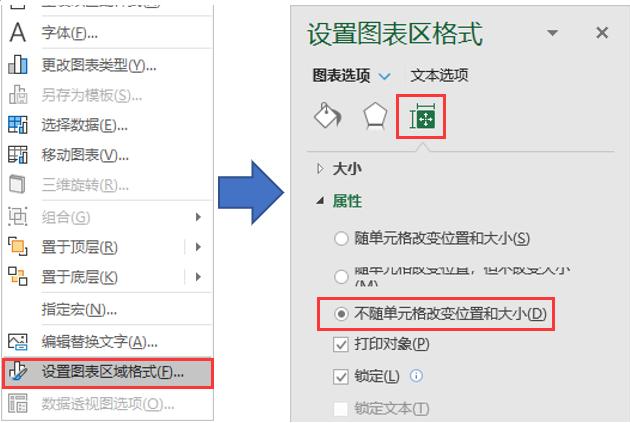This screenshot has width=630, height=423.
Task: Toggle the 锁定(L) checkbox
Action: tap(341, 376)
